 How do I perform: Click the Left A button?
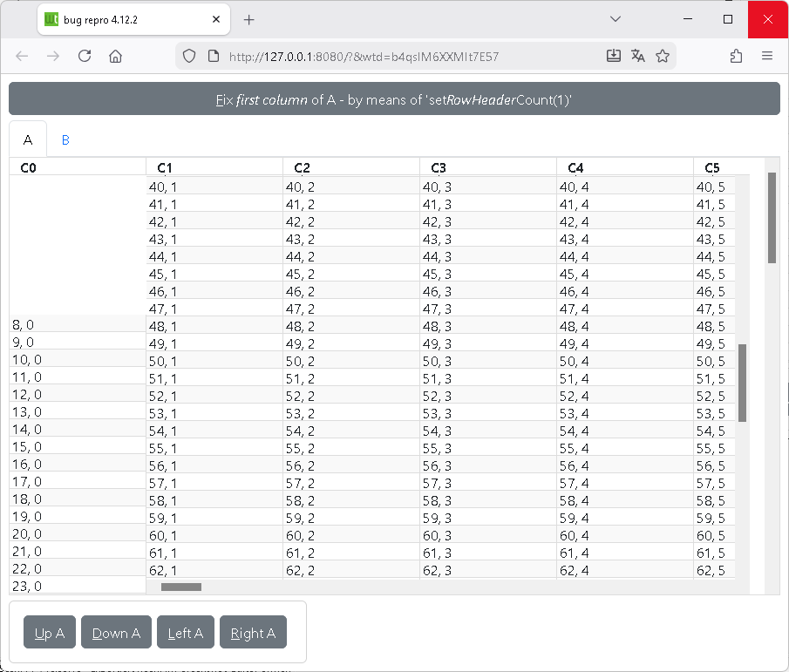pyautogui.click(x=186, y=633)
